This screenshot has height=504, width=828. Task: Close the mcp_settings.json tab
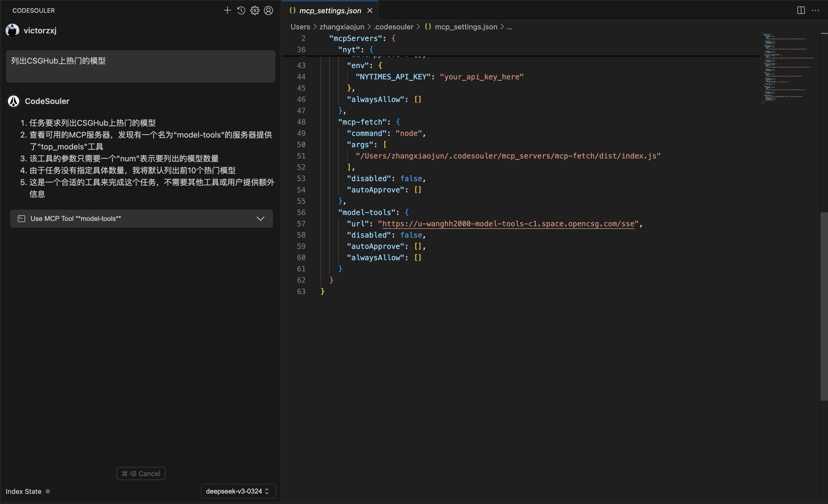click(370, 11)
